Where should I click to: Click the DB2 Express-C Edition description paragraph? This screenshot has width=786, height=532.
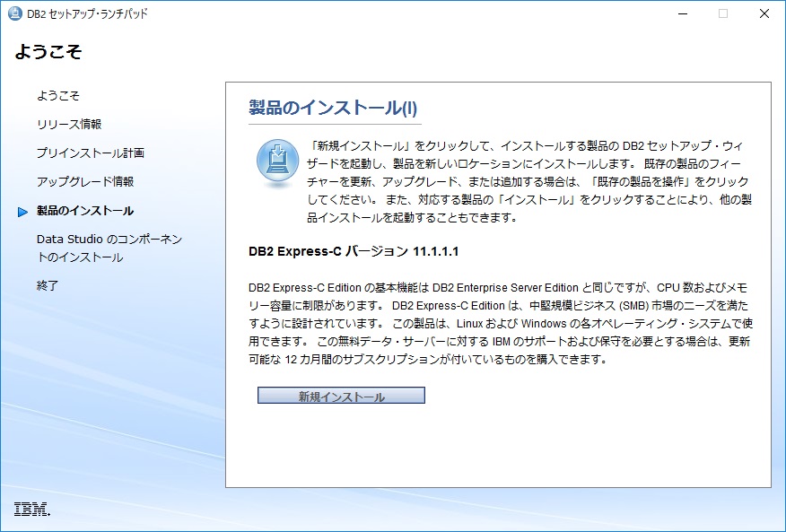tap(501, 323)
